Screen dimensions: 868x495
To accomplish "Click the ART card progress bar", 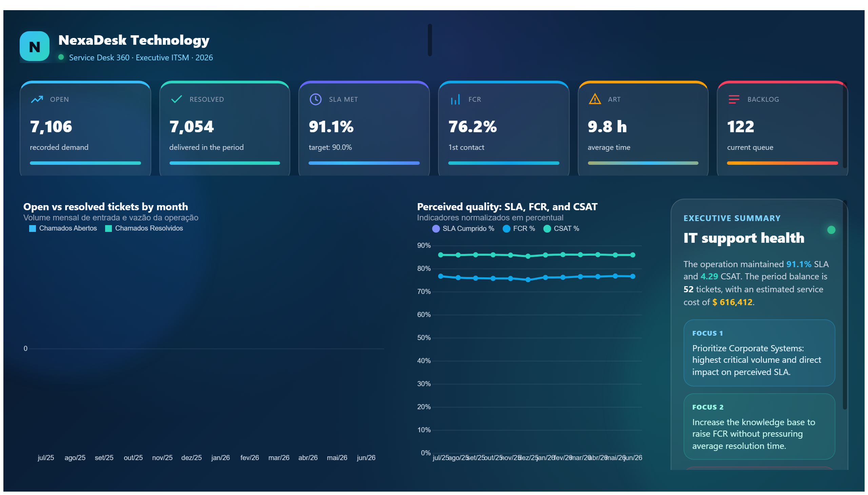I will [643, 163].
